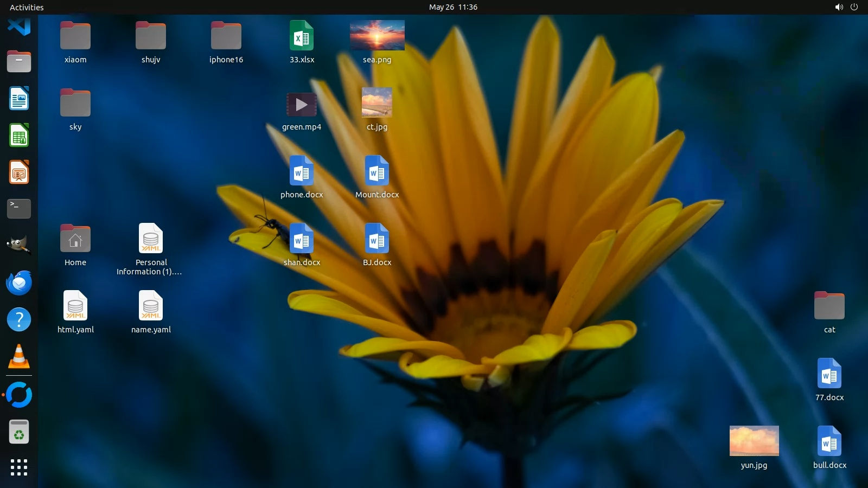Select the iphone16 folder
Viewport: 868px width, 488px height.
click(226, 36)
